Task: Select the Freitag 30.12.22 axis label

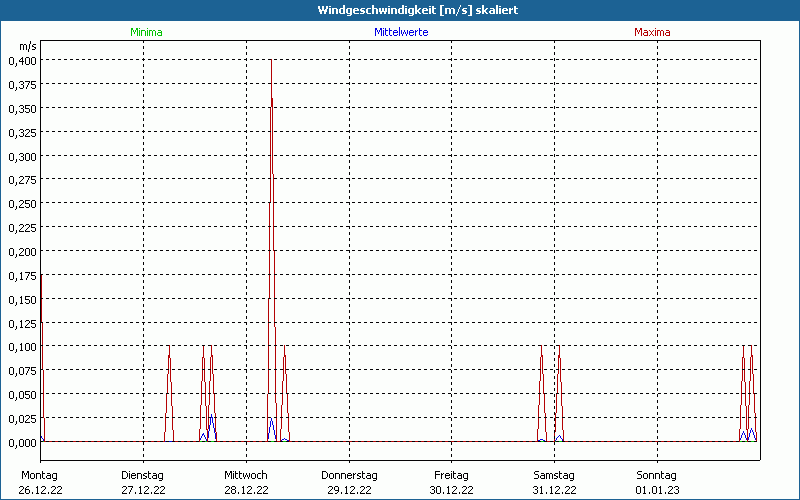Action: click(452, 483)
